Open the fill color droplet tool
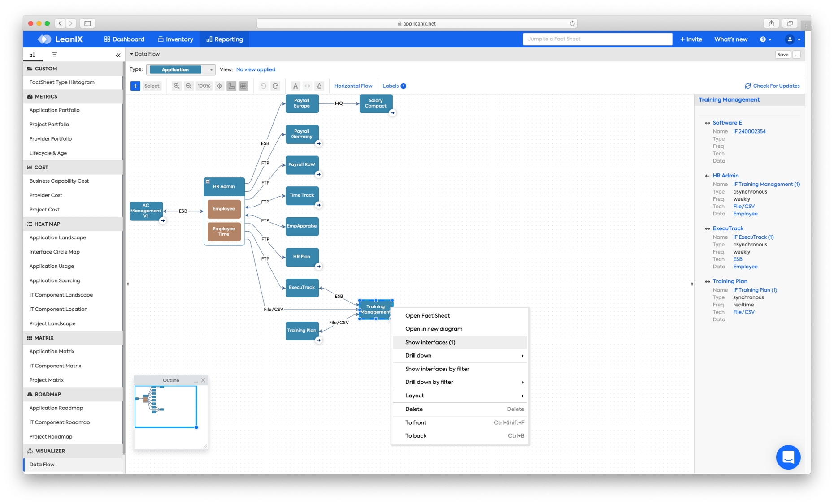The width and height of the screenshot is (834, 504). (319, 86)
